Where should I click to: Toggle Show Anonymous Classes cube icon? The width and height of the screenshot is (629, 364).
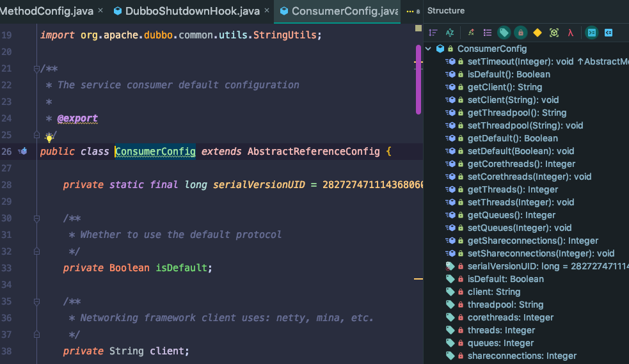554,33
